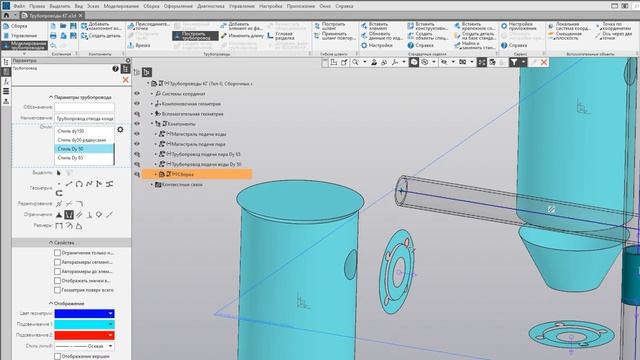Click the Построить шланг tool

[x=330, y=26]
